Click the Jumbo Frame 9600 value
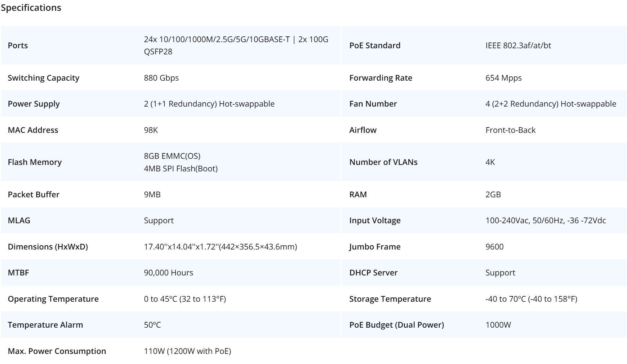This screenshot has height=364, width=627. tap(494, 247)
